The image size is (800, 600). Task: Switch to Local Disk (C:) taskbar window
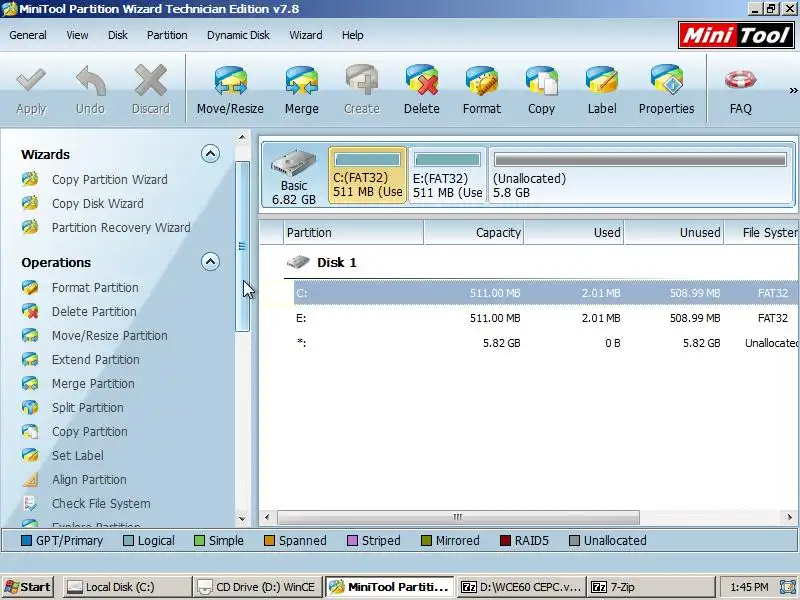point(128,587)
